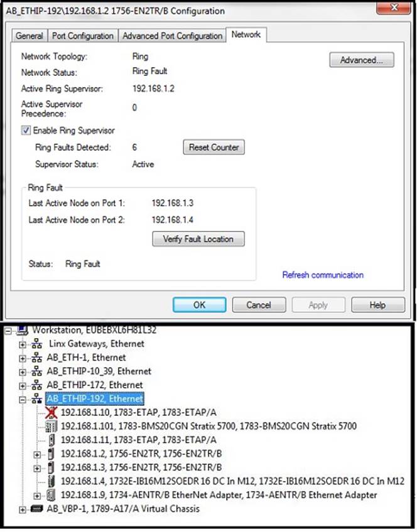
Task: Expand the 192.168.1.9 1734-AENTR node
Action: 37,496
